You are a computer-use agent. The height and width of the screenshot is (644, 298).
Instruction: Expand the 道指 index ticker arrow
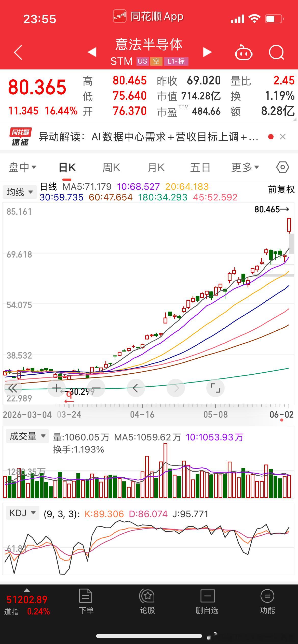tap(26, 590)
